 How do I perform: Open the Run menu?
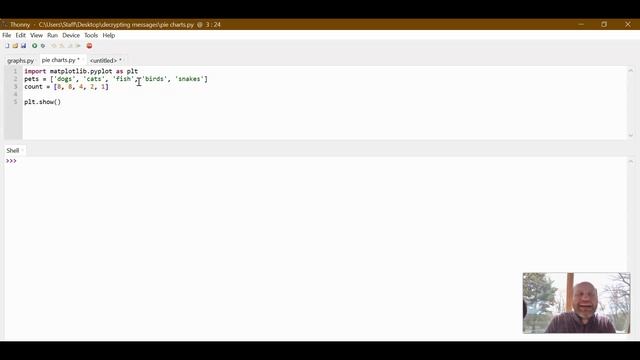click(52, 35)
